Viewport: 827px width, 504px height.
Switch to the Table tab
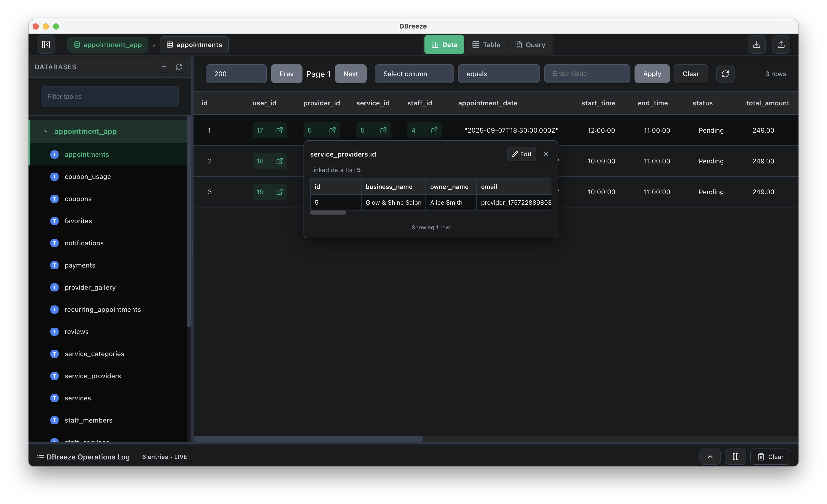486,45
